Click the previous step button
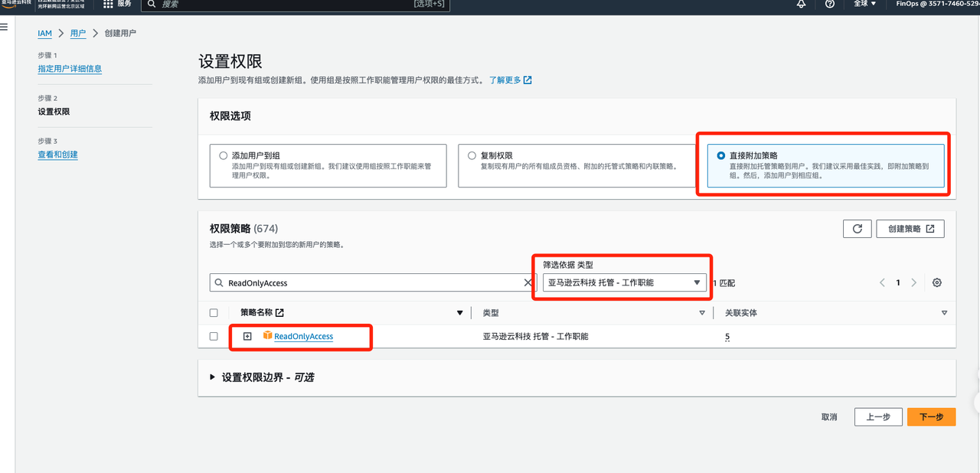 878,417
